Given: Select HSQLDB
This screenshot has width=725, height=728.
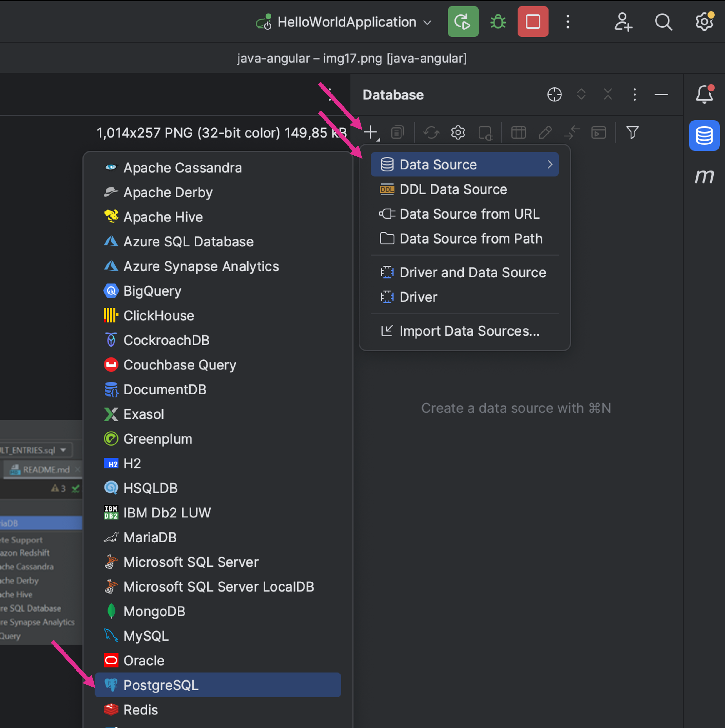Looking at the screenshot, I should [x=218, y=488].
